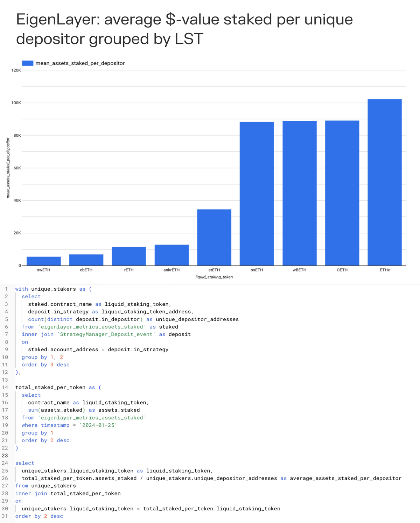The width and height of the screenshot is (420, 523).
Task: Select the ankrETH bar in chart
Action: click(x=171, y=255)
